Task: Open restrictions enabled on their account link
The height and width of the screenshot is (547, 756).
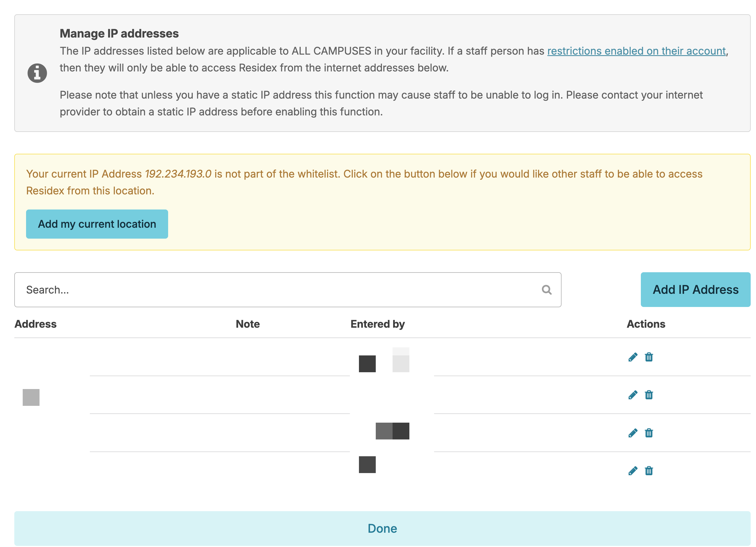Action: [x=636, y=51]
